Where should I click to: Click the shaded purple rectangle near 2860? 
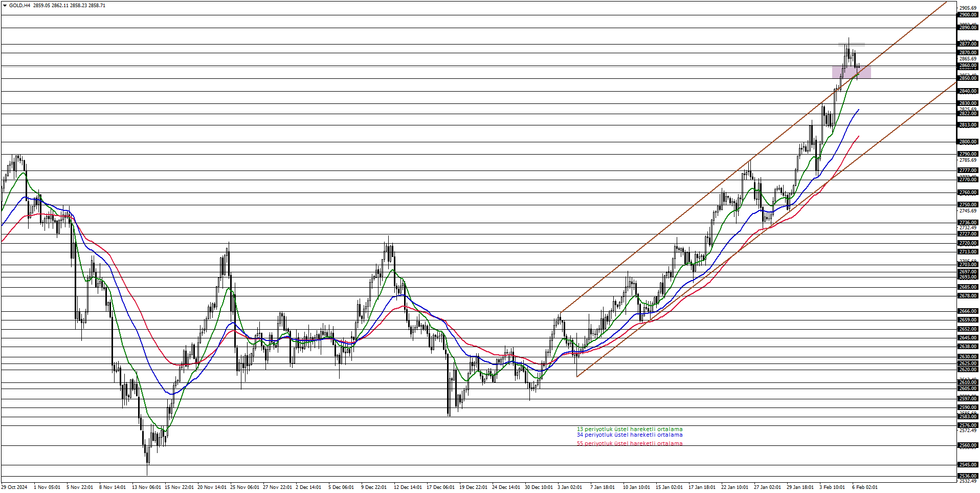click(851, 72)
